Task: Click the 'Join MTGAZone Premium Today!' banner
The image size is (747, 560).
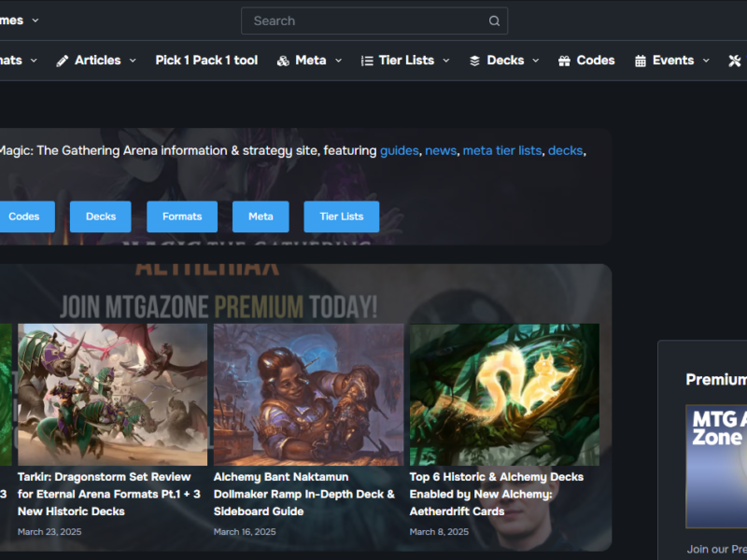Action: pos(218,307)
